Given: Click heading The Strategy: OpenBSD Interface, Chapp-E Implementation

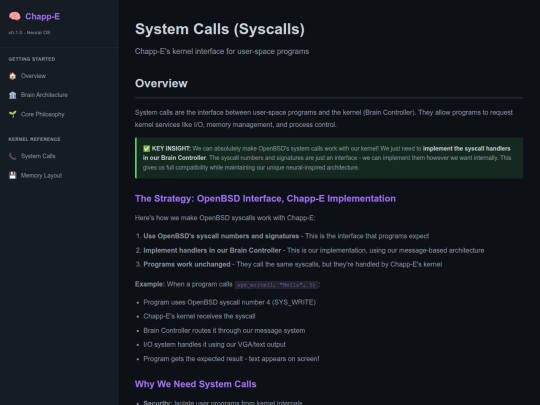Looking at the screenshot, I should tap(265, 199).
